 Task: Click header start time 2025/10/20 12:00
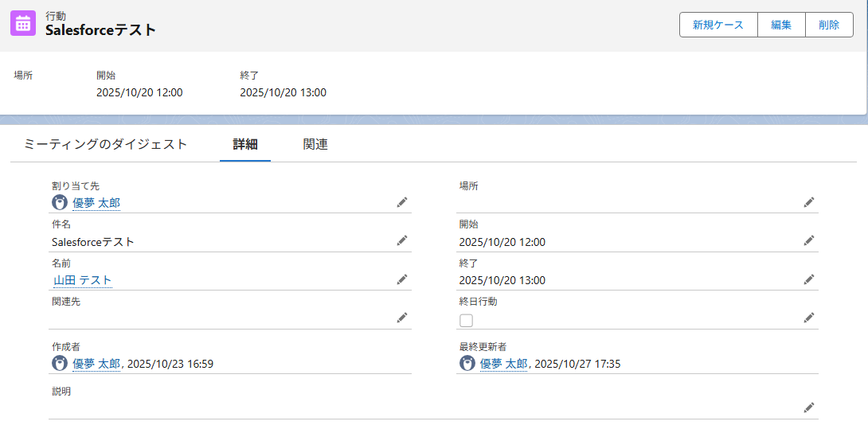pyautogui.click(x=139, y=92)
